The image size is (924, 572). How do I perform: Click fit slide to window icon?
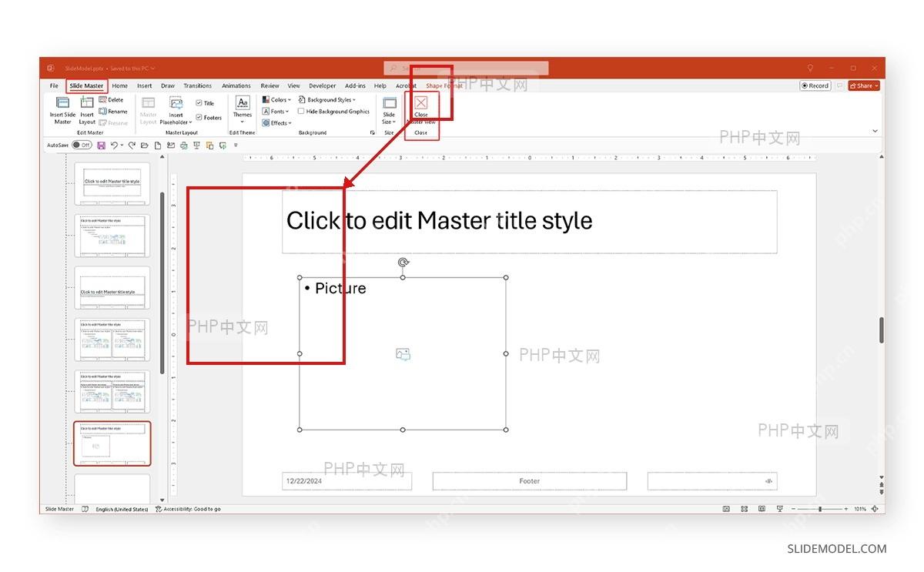876,509
